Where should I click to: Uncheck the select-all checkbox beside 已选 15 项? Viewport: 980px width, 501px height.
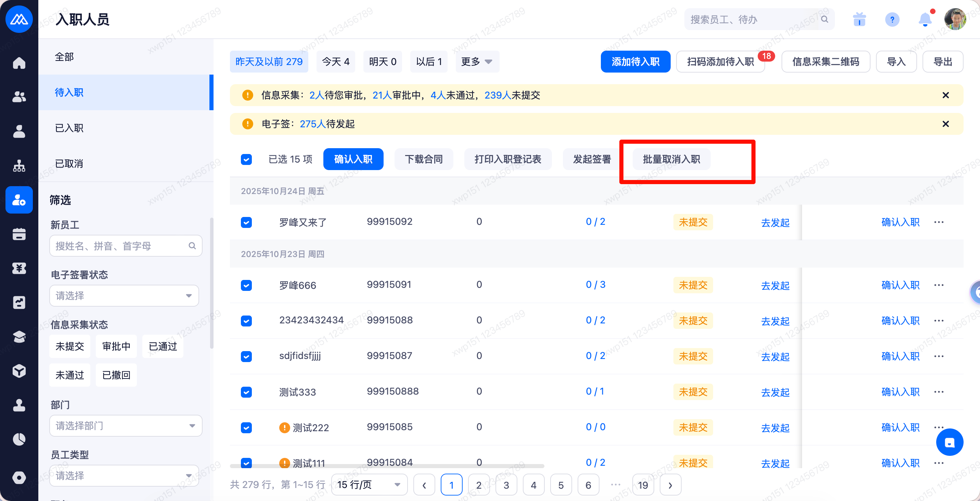[x=246, y=159]
